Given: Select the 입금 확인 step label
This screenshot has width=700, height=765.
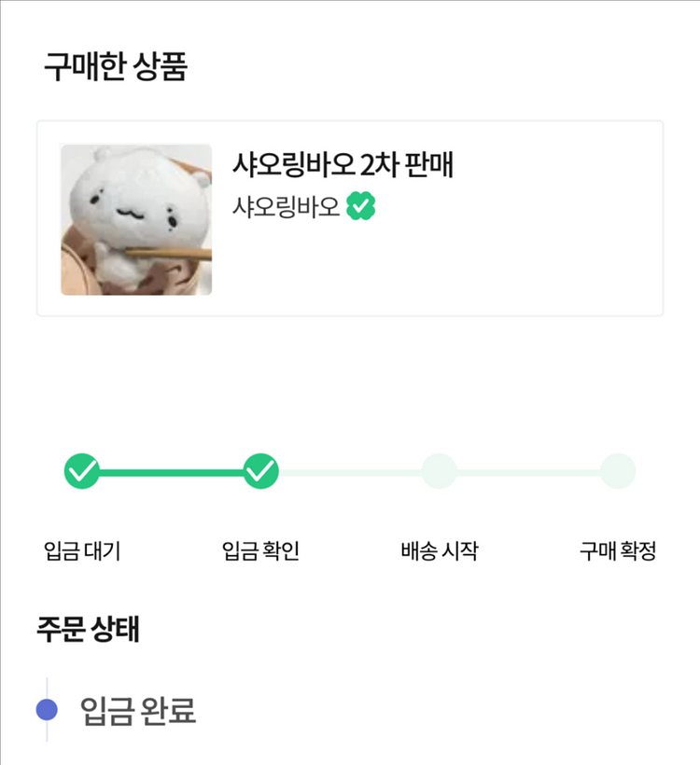Looking at the screenshot, I should pyautogui.click(x=260, y=551).
